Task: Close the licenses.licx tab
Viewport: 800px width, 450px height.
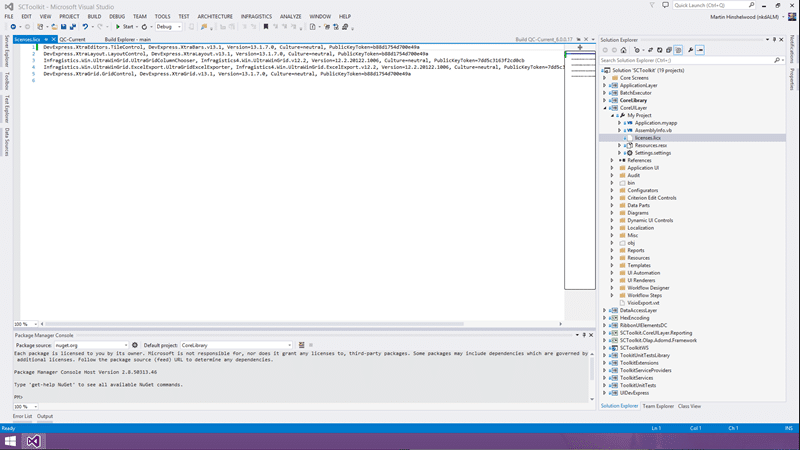Action: tap(53, 39)
